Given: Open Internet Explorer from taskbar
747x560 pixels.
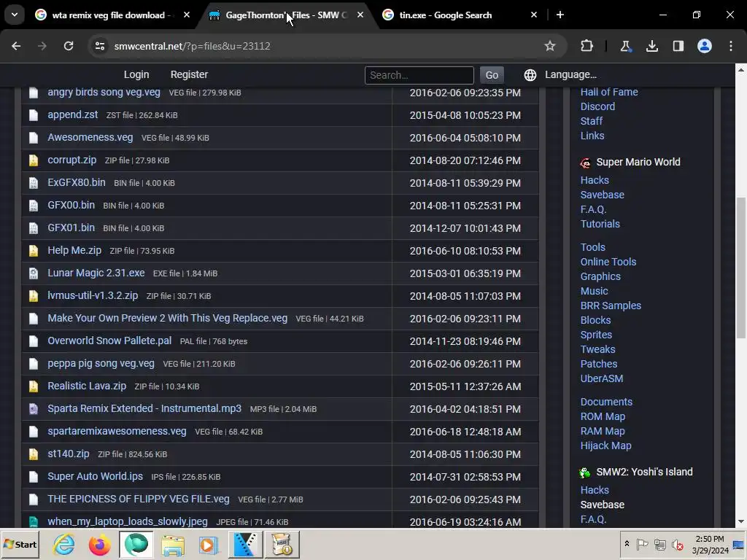Looking at the screenshot, I should point(63,544).
